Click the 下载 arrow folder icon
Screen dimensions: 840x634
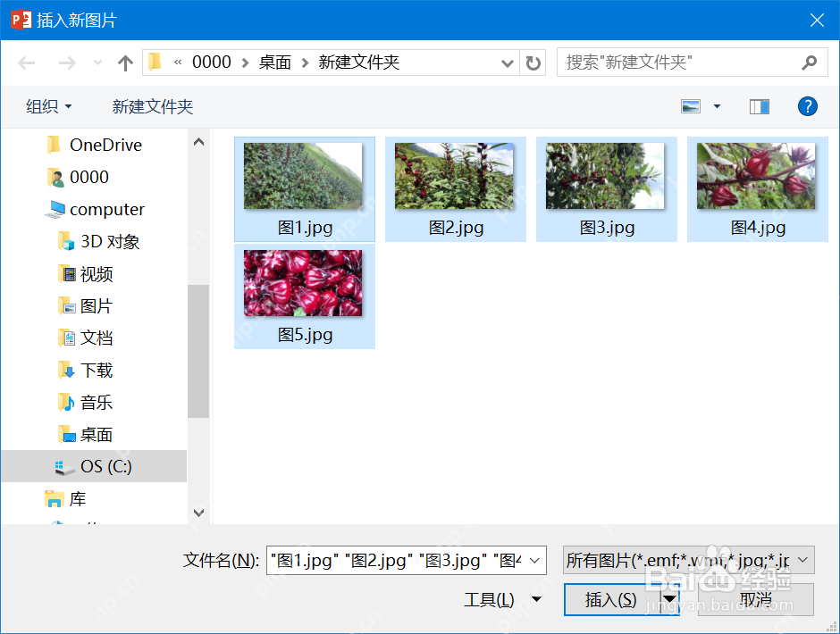click(x=66, y=370)
